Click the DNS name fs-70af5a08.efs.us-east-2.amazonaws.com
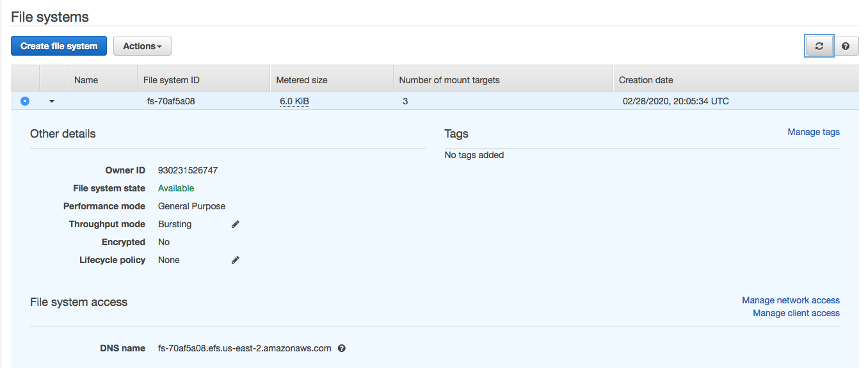 pyautogui.click(x=245, y=348)
